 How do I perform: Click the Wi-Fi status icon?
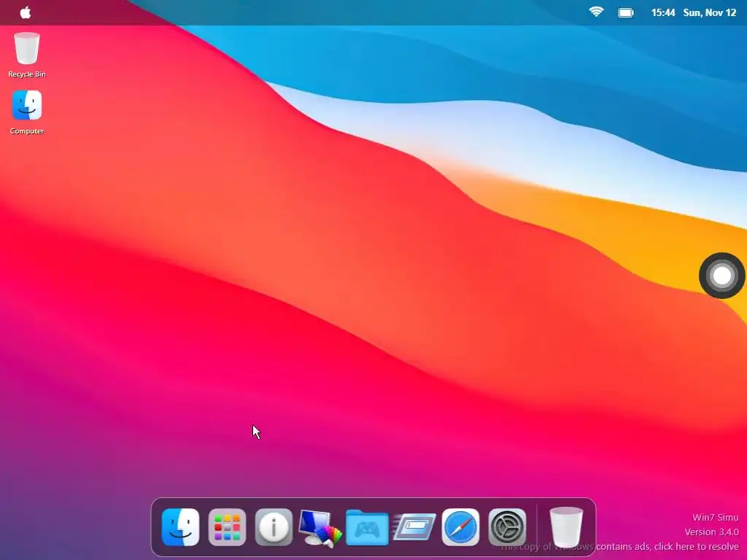click(x=596, y=12)
